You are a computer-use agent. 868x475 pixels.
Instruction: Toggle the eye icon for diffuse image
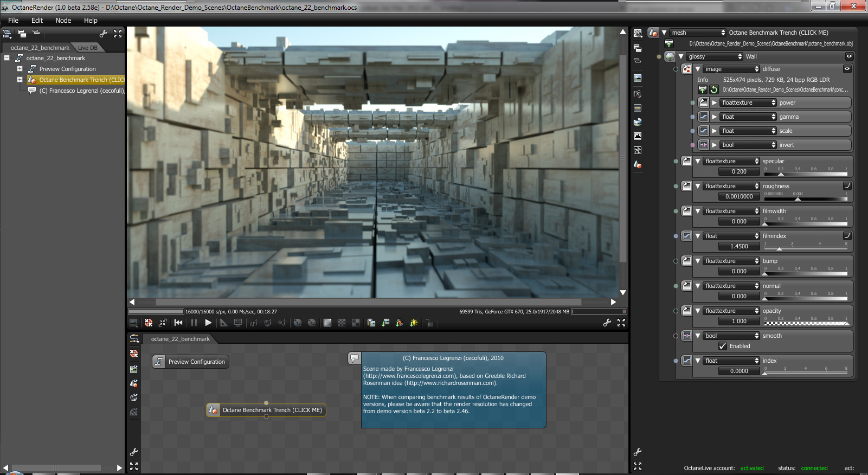pos(847,69)
